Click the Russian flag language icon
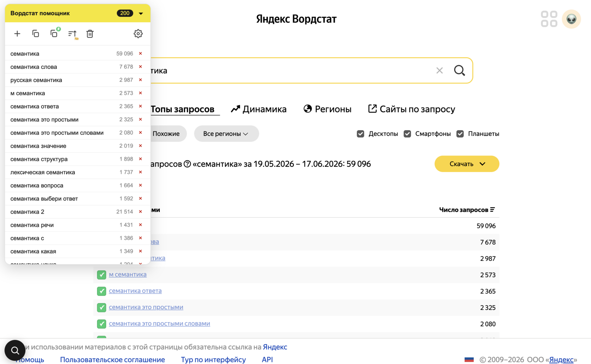591x364 pixels. click(x=469, y=360)
